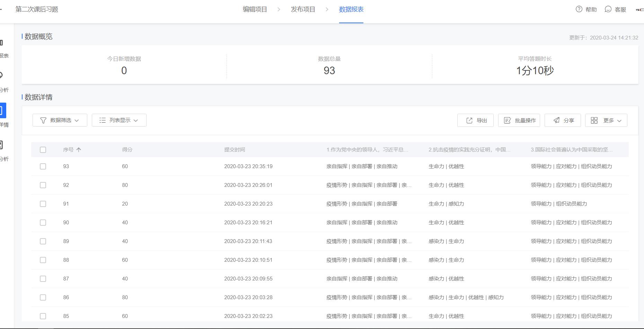The height and width of the screenshot is (329, 644).
Task: Click the funnel filter icon
Action: (x=43, y=120)
